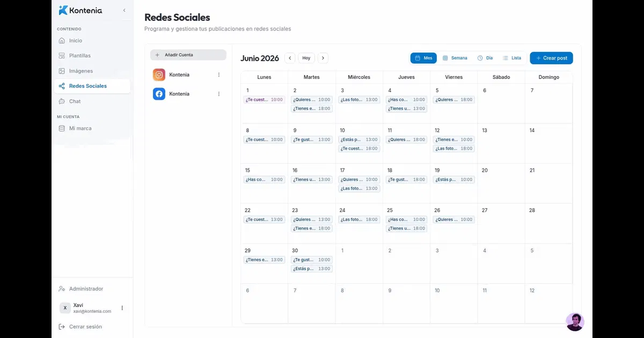The image size is (644, 338).
Task: Open options menu for Instagram Kontenia account
Action: click(218, 75)
